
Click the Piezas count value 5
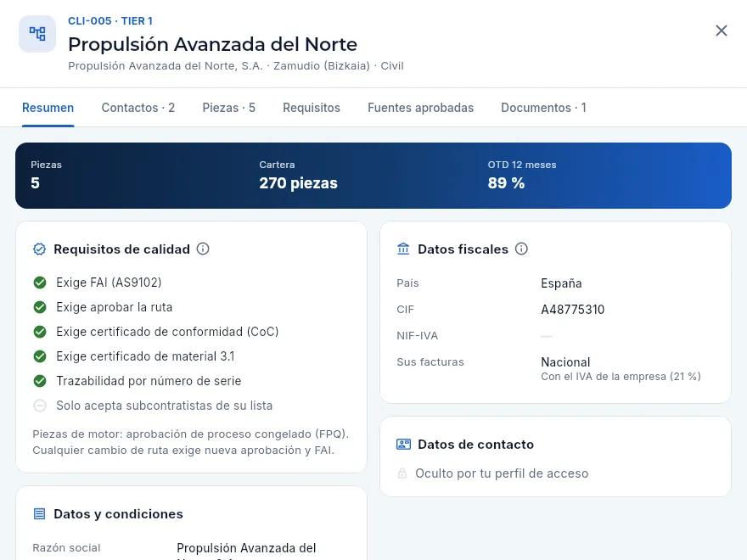pyautogui.click(x=36, y=183)
